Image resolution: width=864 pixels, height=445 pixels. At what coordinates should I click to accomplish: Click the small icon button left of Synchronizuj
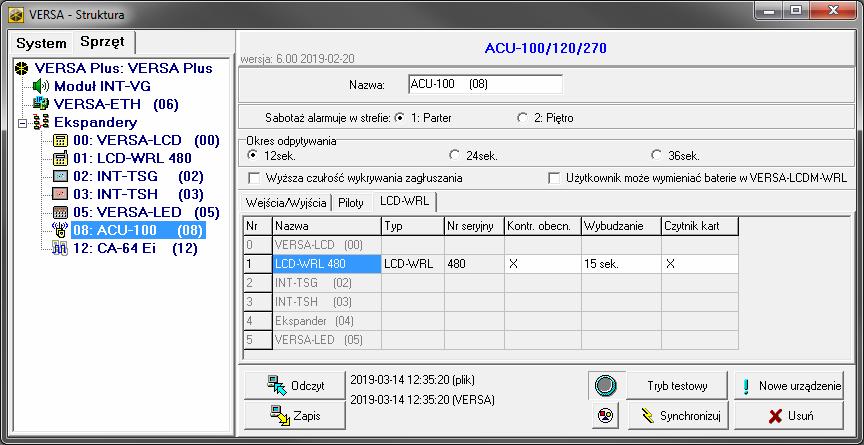(605, 416)
